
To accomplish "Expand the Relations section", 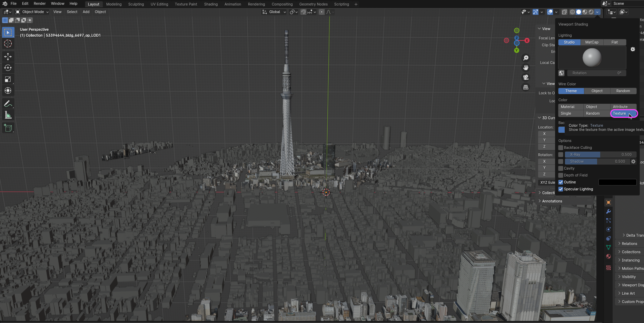I will point(629,244).
